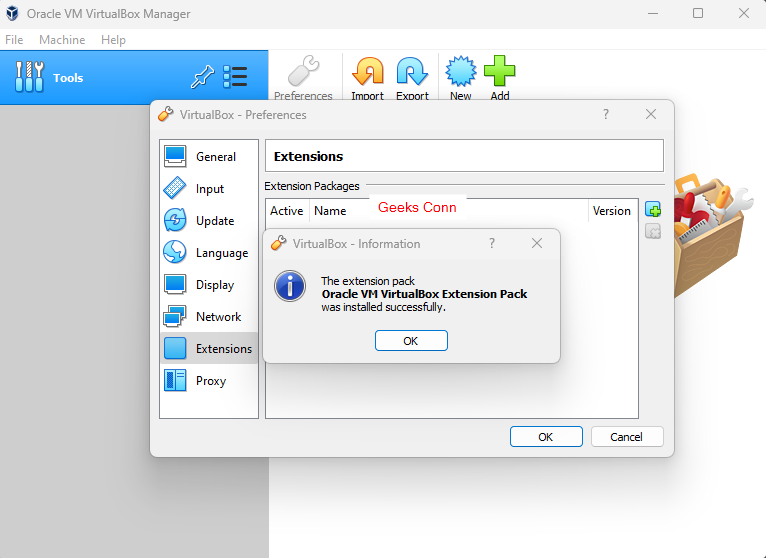766x558 pixels.
Task: Sort by the Version column header
Action: click(x=612, y=211)
